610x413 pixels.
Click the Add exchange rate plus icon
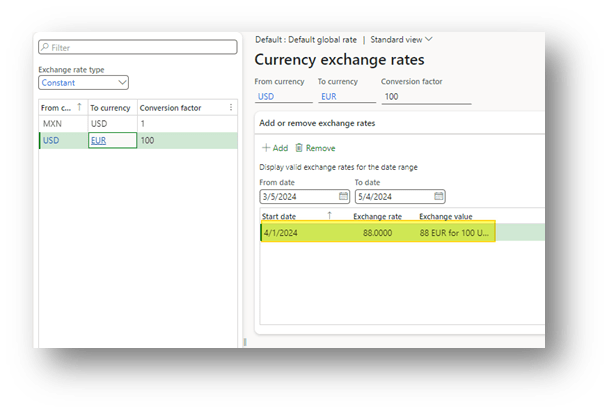pos(266,148)
